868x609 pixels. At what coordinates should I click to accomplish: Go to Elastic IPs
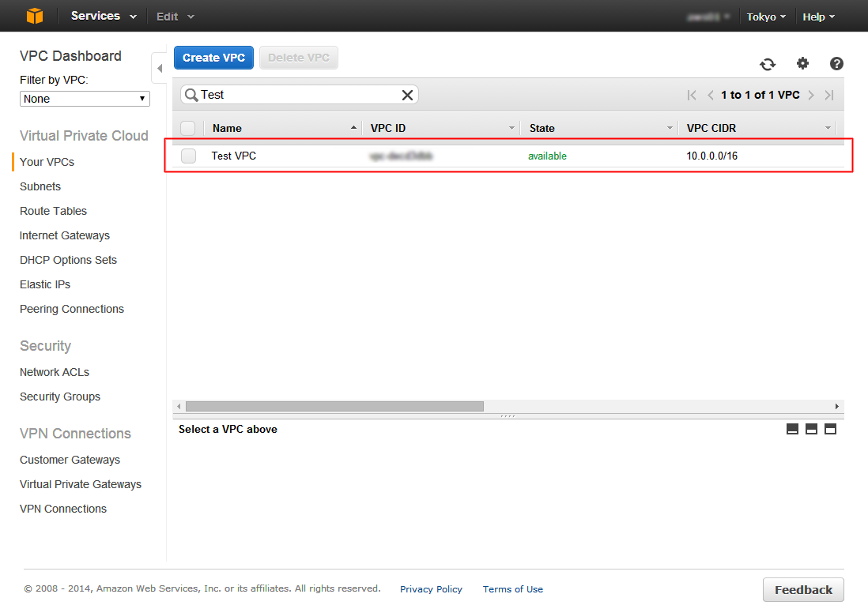tap(45, 284)
